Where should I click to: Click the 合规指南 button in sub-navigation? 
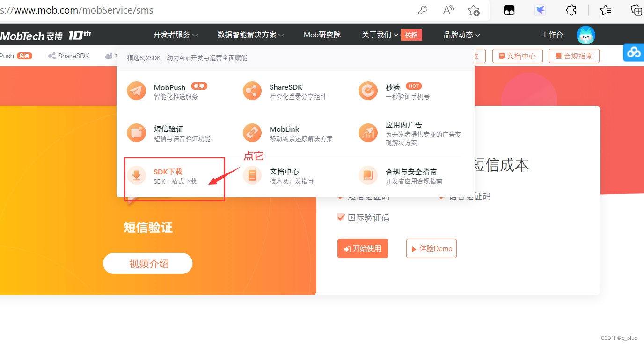(x=574, y=56)
